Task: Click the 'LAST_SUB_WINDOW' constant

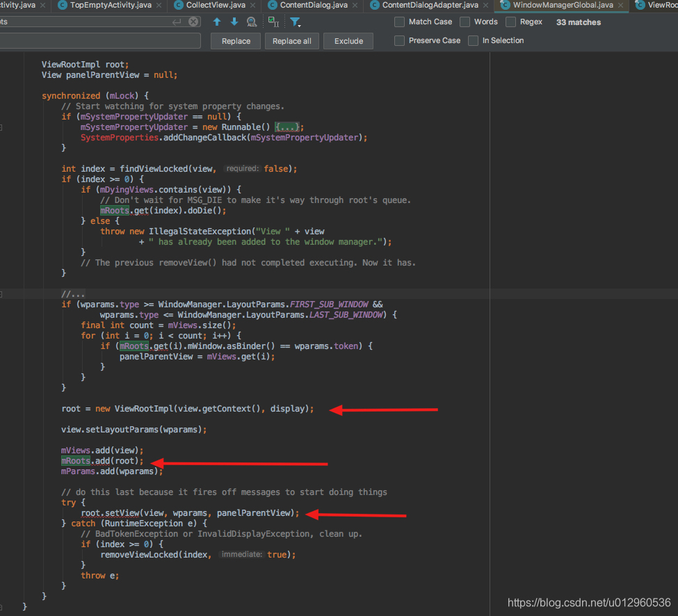Action: click(x=346, y=315)
